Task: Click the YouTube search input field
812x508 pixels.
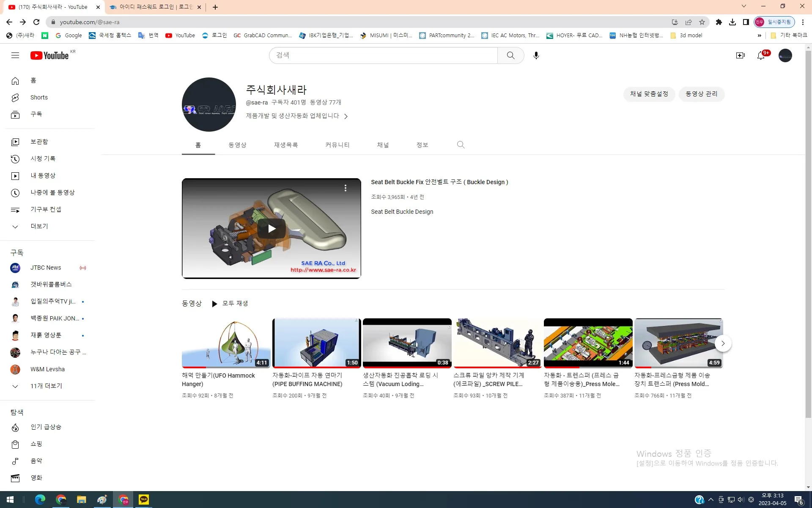Action: pos(383,55)
